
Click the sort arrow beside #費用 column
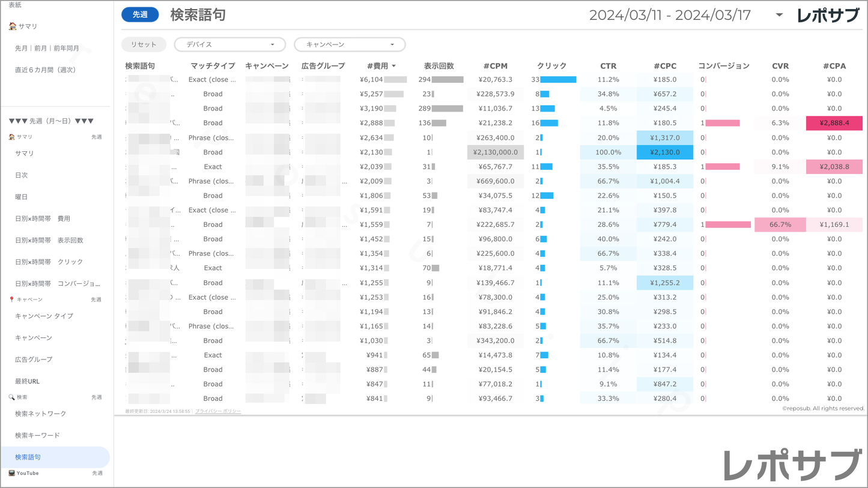click(394, 66)
